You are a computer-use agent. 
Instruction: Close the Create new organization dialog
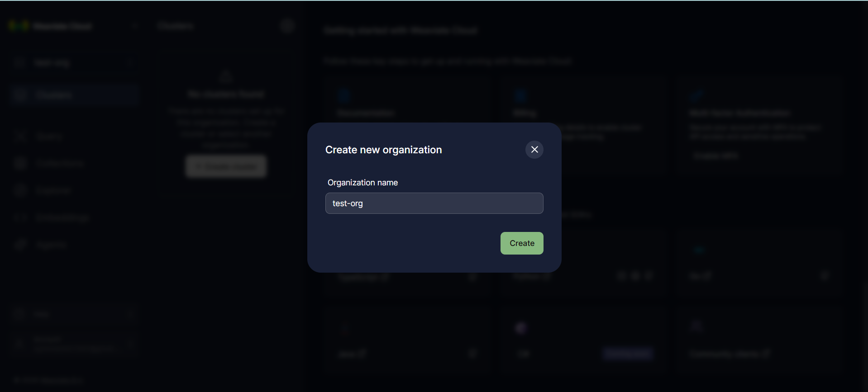click(534, 150)
